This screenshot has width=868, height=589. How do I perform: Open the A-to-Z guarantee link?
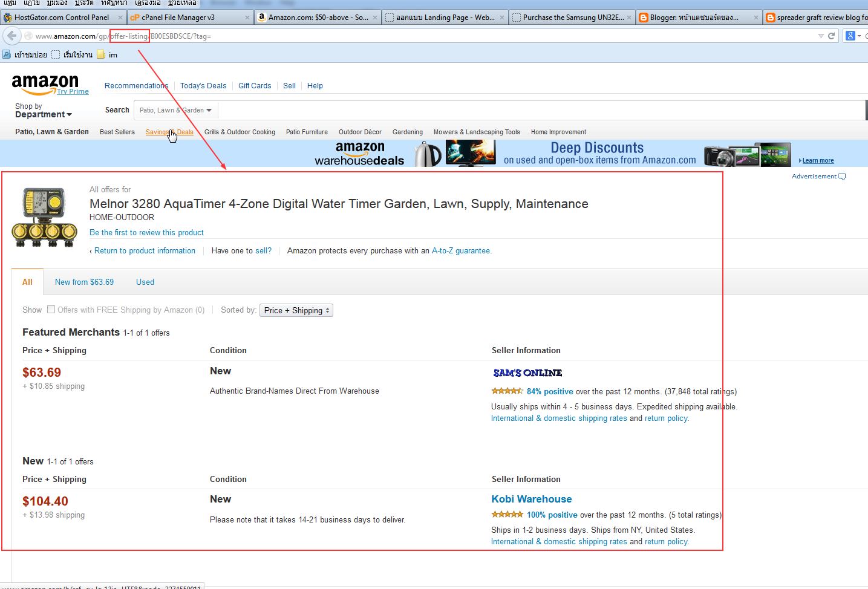coord(461,251)
